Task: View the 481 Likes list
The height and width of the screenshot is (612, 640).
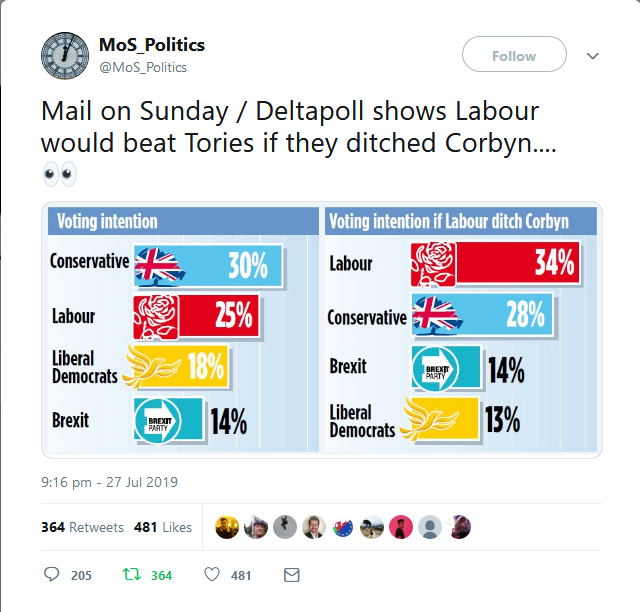Action: 162,527
